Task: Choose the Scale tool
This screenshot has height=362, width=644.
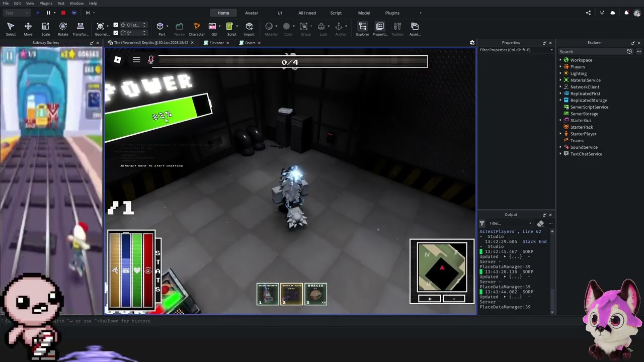Action: [x=45, y=29]
